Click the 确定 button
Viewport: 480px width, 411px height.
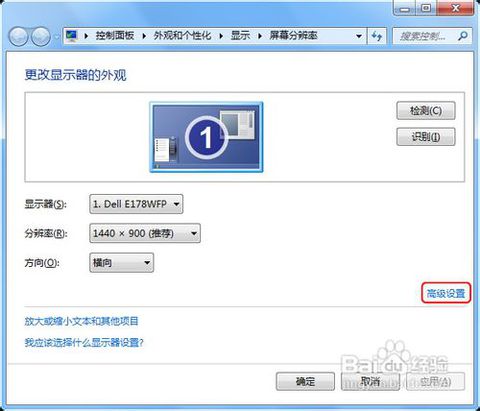click(x=305, y=381)
